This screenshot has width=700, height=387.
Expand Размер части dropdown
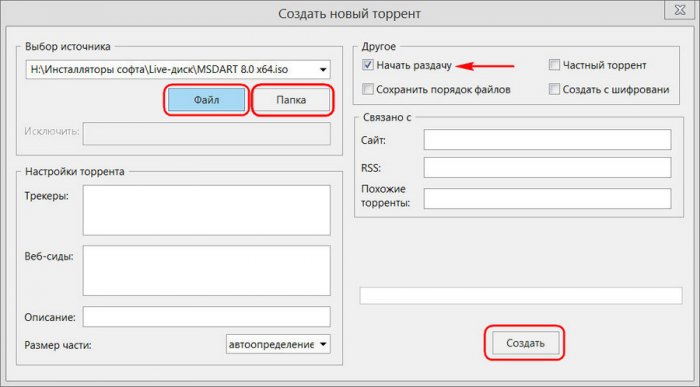coord(323,344)
